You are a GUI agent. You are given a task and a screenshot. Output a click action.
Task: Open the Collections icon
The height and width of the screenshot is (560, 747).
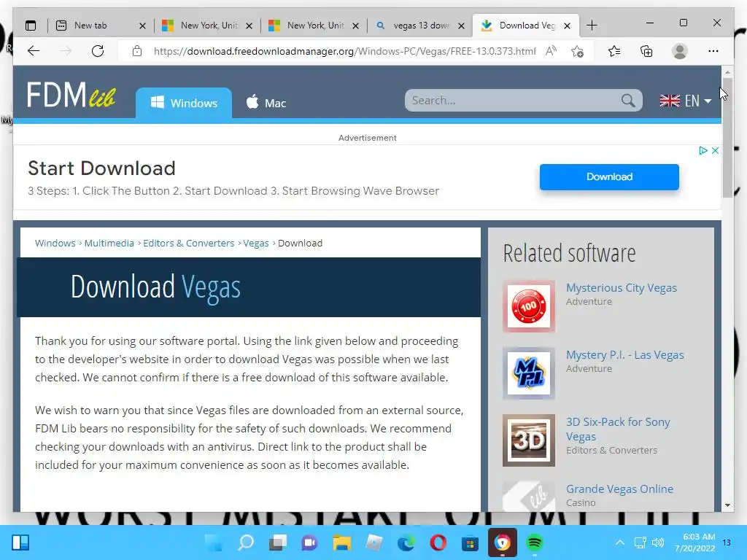tap(646, 51)
